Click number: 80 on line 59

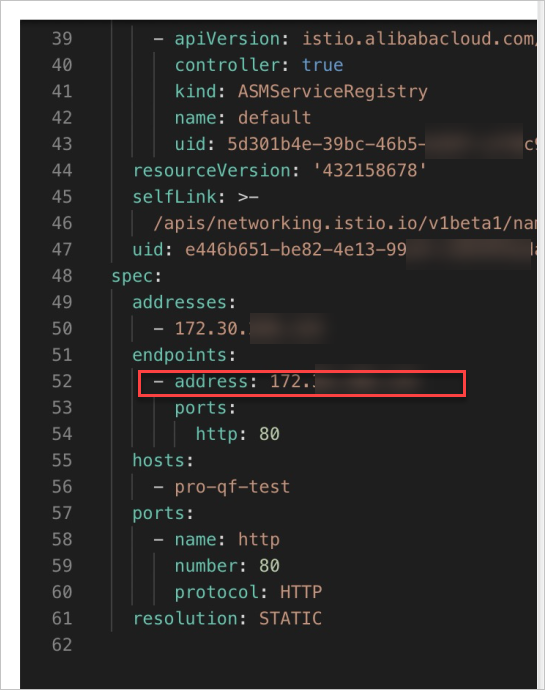tap(227, 566)
